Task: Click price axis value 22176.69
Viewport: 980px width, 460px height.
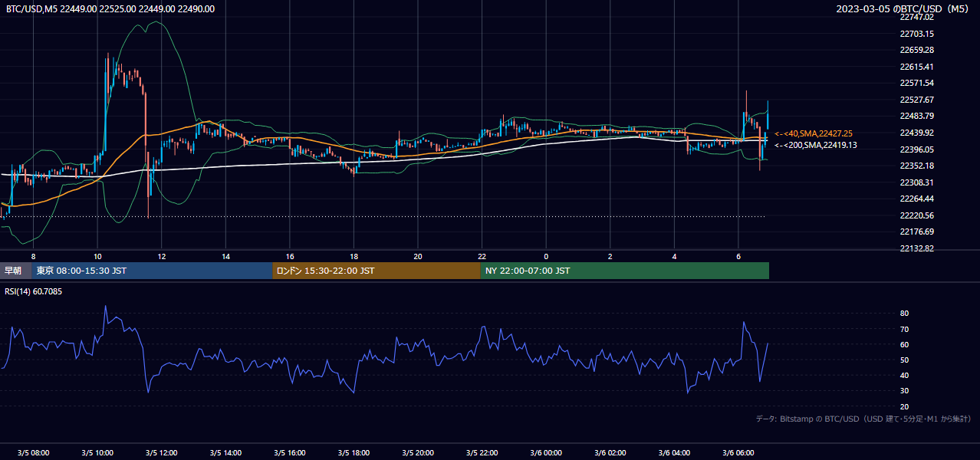Action: [x=916, y=232]
